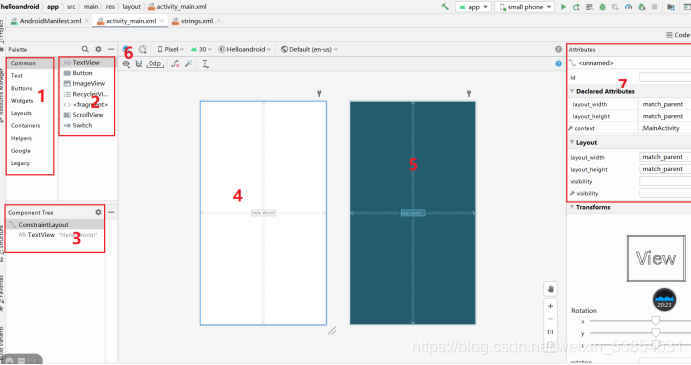Toggle Autoconnect magnet icon

tap(139, 64)
